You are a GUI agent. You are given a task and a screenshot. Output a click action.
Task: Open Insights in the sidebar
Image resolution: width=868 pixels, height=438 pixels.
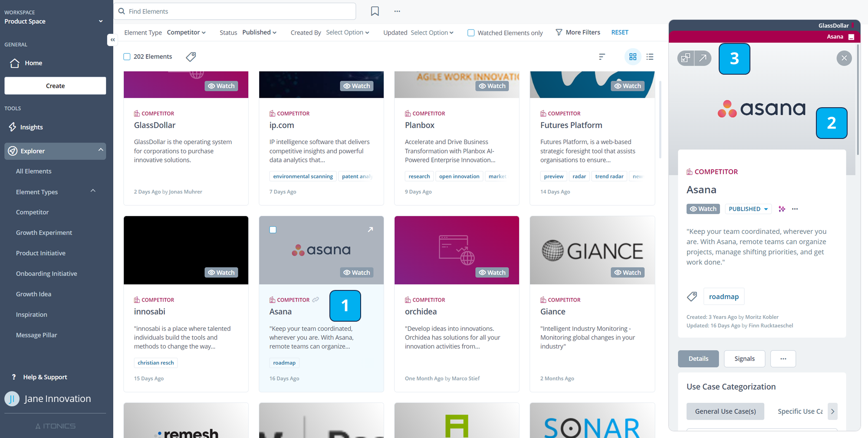31,127
